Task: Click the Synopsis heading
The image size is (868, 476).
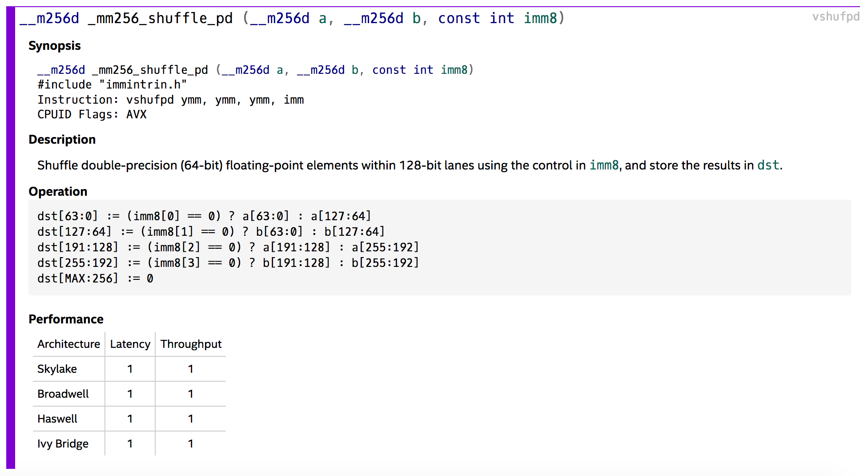Action: (x=54, y=46)
